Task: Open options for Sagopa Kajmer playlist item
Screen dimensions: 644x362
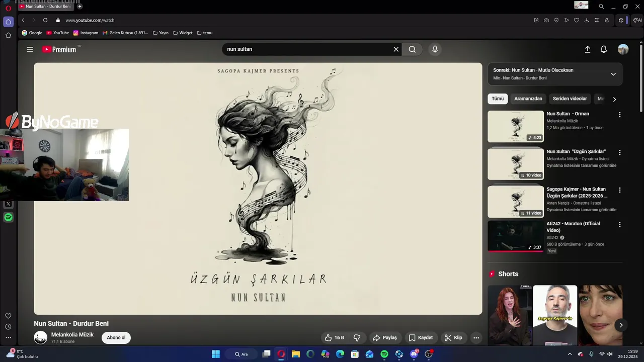Action: click(620, 190)
